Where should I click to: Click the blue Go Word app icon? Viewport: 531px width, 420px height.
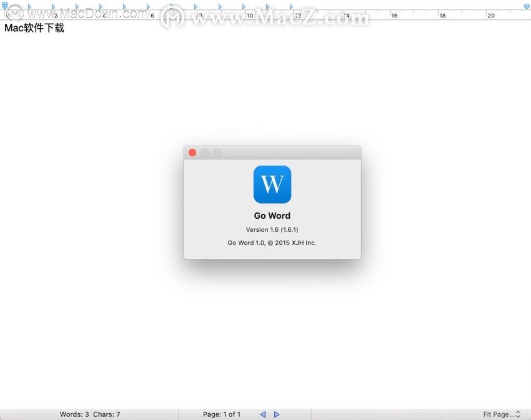[272, 184]
